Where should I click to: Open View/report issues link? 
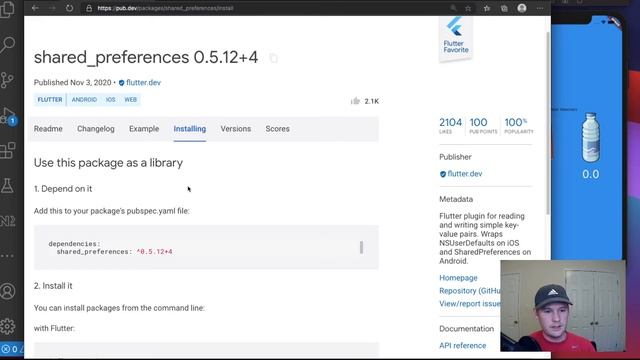470,304
